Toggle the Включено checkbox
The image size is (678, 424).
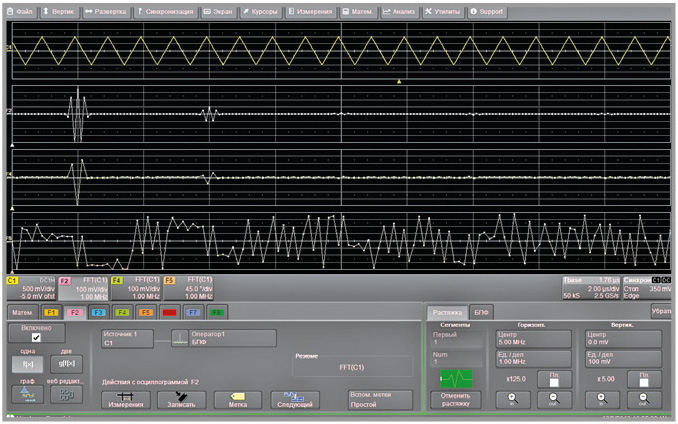pyautogui.click(x=36, y=338)
